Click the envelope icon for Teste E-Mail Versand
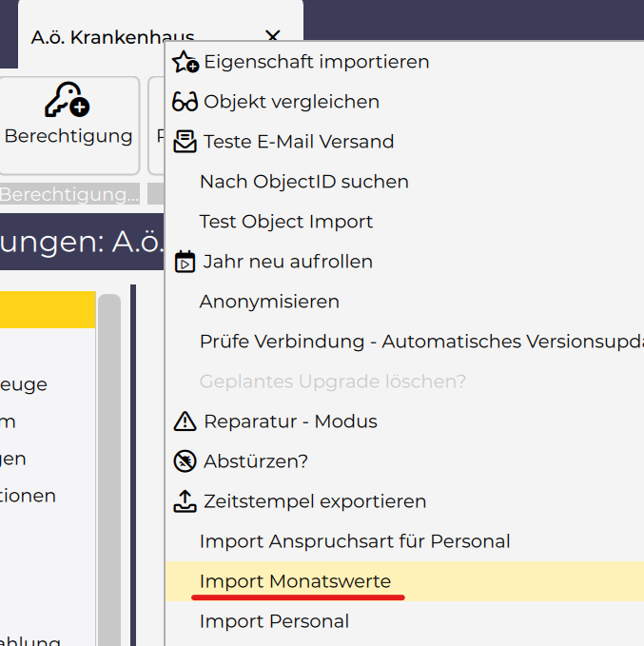Screen dimensions: 644x646 click(x=185, y=143)
